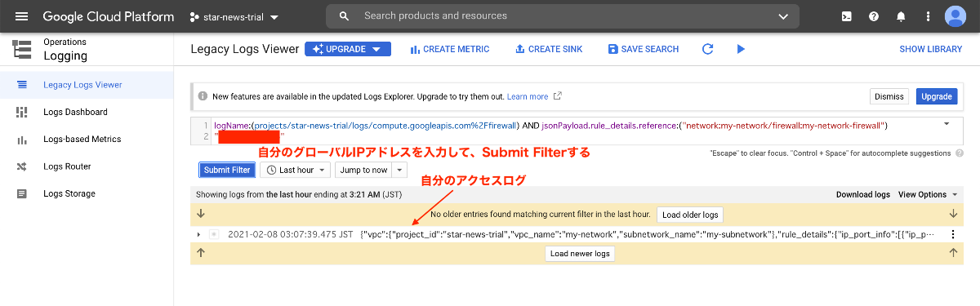Screen dimensions: 980x306
Task: Show notifications bell
Action: [x=901, y=16]
